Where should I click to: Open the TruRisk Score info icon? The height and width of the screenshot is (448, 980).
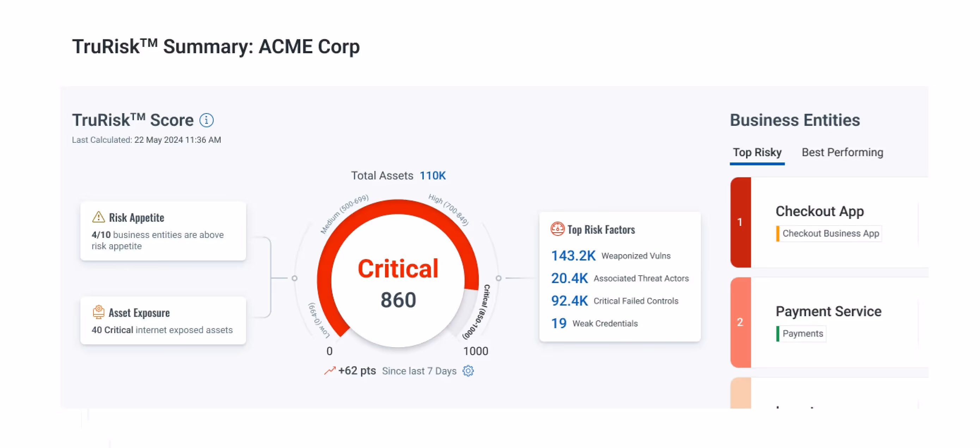(207, 120)
